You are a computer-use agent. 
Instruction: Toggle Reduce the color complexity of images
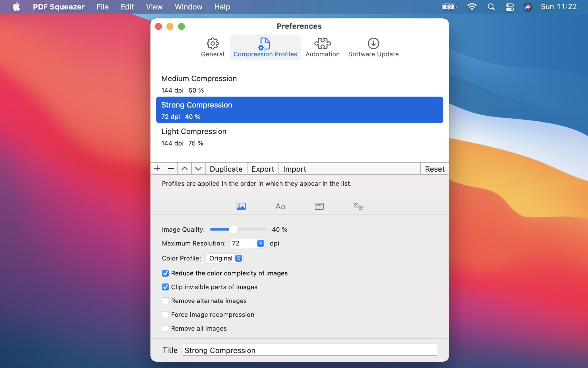(x=165, y=273)
